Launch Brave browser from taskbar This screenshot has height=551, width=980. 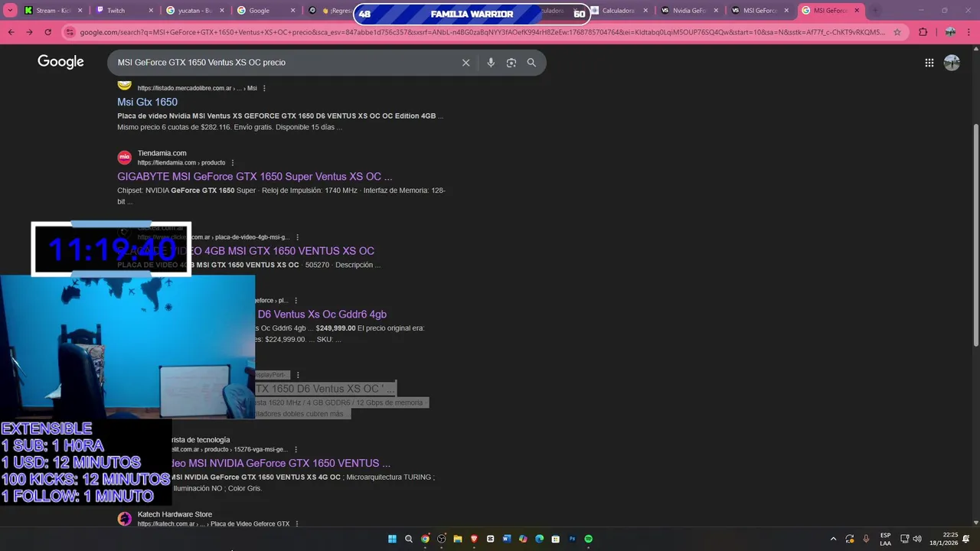[x=474, y=539]
